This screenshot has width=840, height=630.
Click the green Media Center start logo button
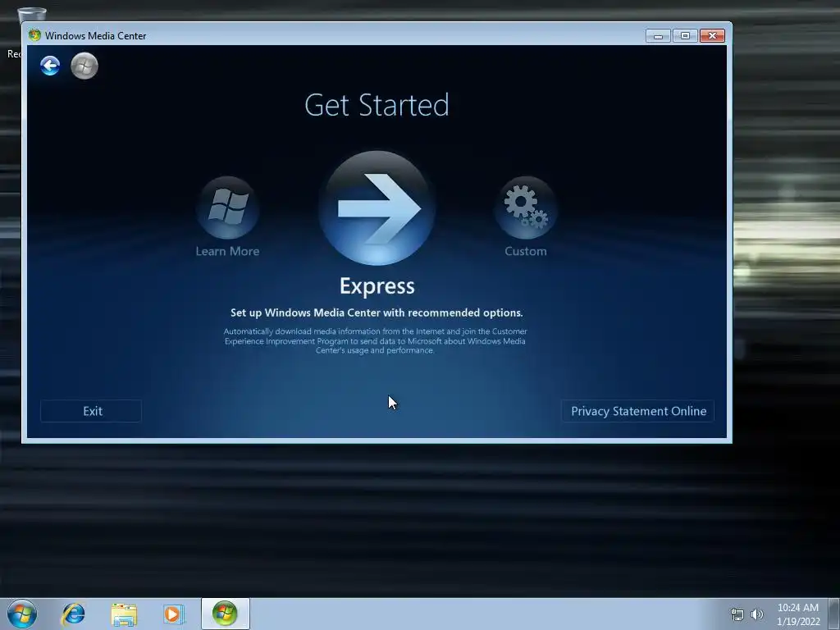point(84,66)
